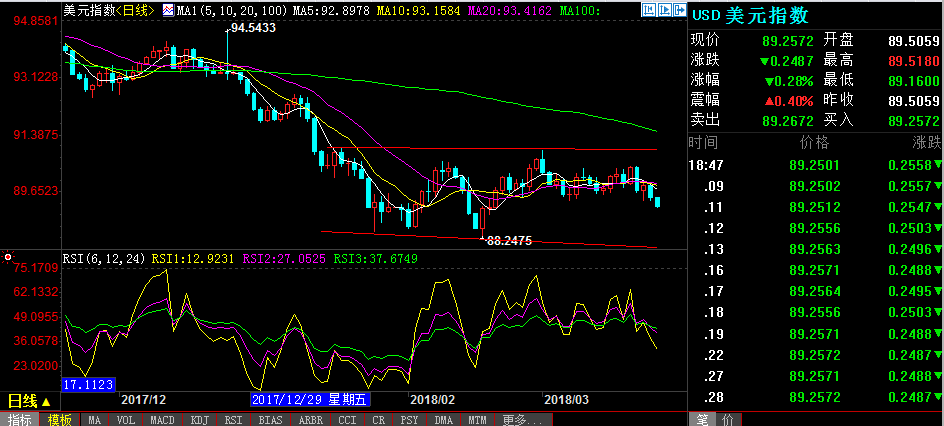Enable the VOL indicator
This screenshot has width=944, height=426.
tap(127, 419)
